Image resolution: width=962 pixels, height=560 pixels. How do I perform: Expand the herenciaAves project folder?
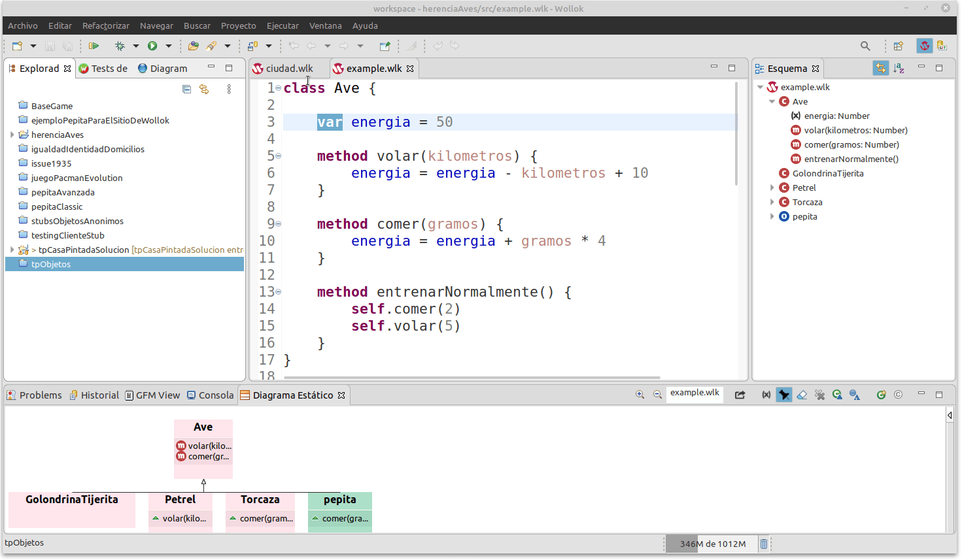(12, 135)
